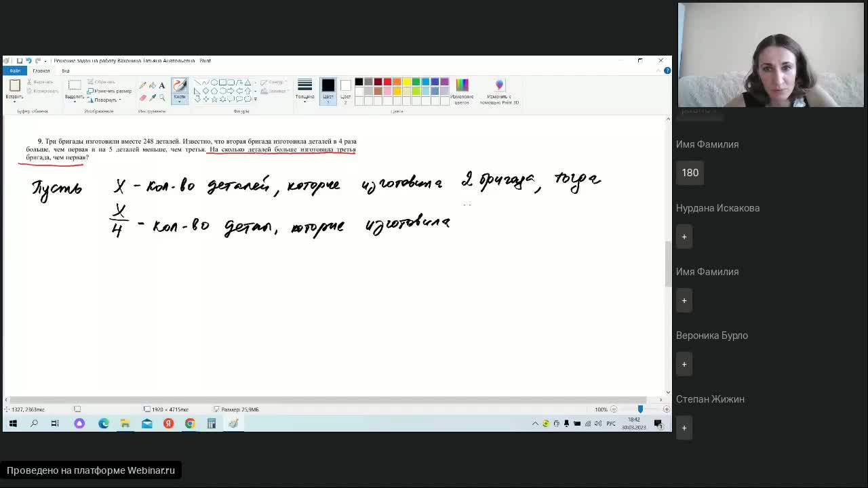
Task: Click the vertical scrollbar thumb of canvas
Action: click(668, 263)
